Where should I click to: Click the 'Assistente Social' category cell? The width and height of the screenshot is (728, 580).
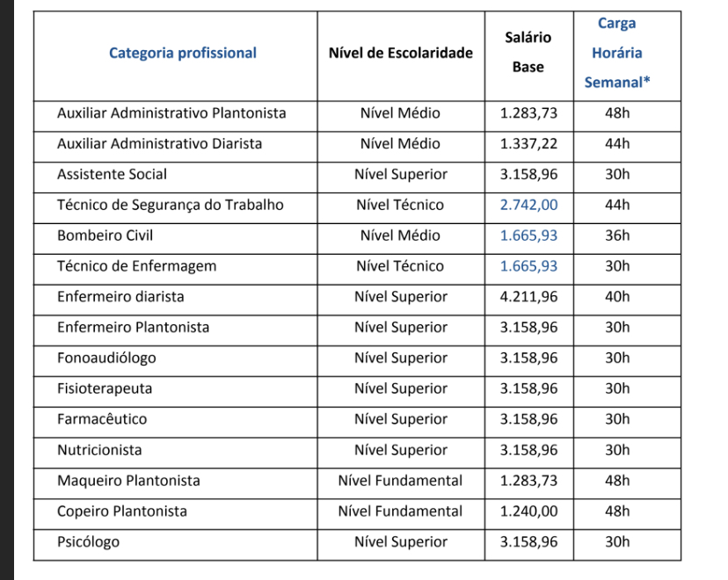click(112, 174)
